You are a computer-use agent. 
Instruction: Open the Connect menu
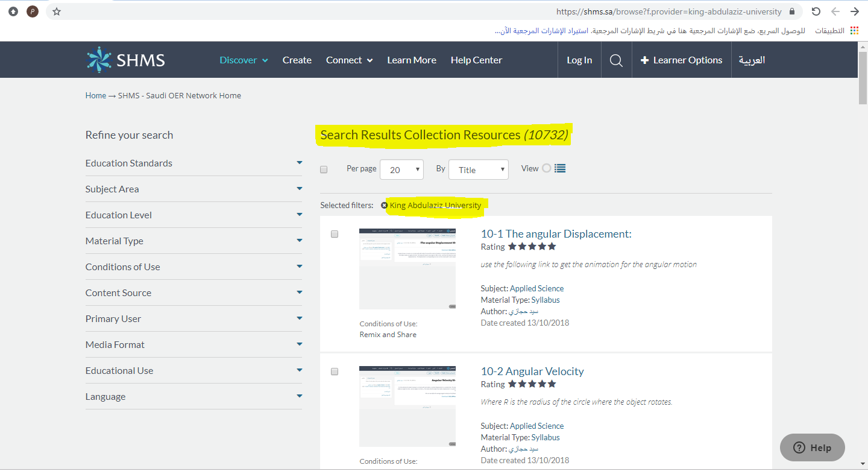(349, 60)
